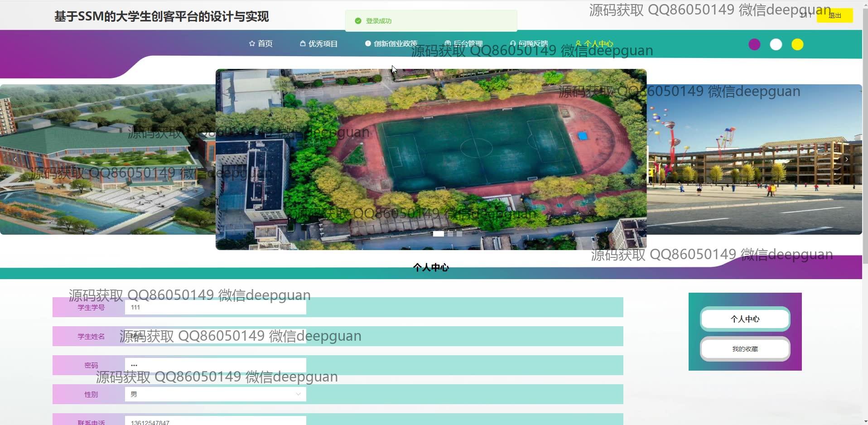This screenshot has width=868, height=425.
Task: Pick the purple theme color circle
Action: (754, 44)
